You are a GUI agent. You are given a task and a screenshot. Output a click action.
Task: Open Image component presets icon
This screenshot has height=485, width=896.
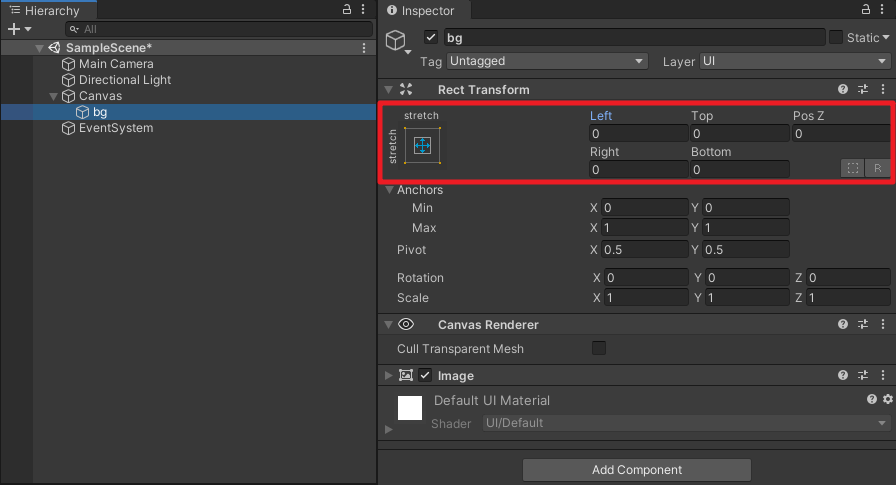[x=863, y=375]
